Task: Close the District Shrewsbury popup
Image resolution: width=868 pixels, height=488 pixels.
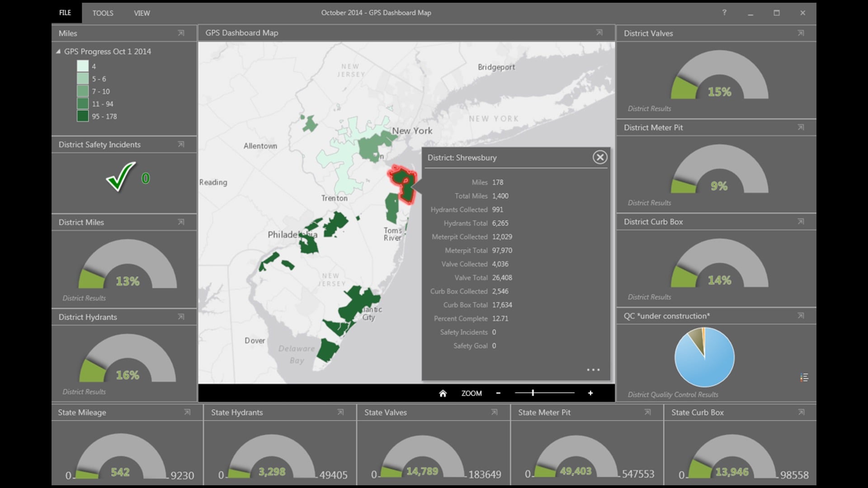Action: pyautogui.click(x=600, y=156)
